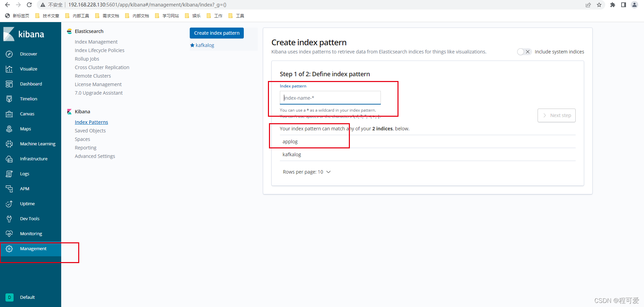Open the 技术文章 bookmark folder
Viewport: 644px width, 307px height.
pos(47,16)
